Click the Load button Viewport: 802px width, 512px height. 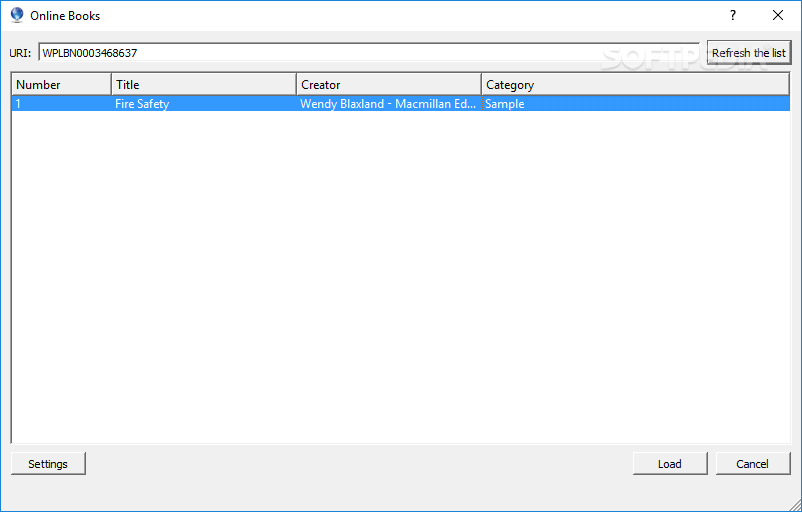pos(670,463)
